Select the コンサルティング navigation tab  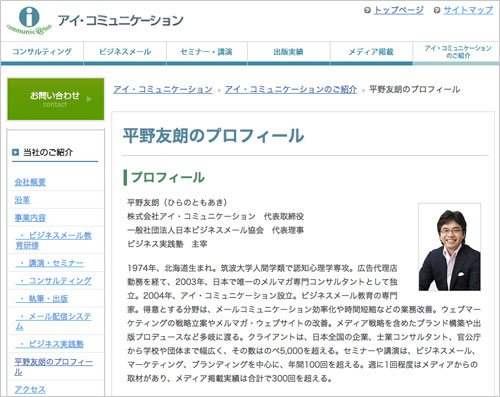click(x=42, y=52)
